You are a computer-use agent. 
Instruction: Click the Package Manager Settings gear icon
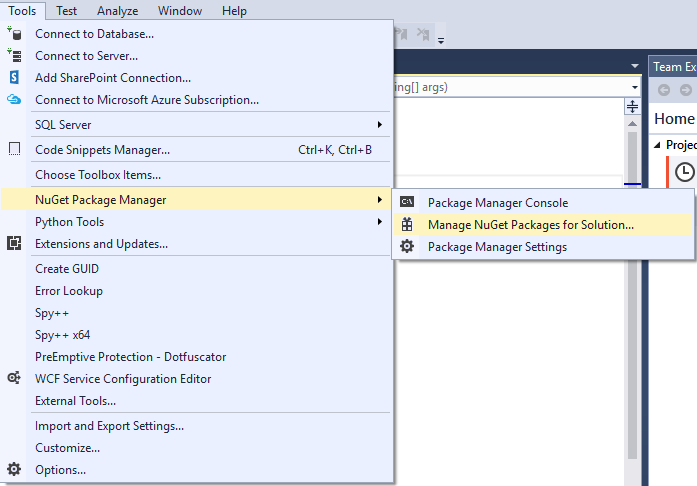pos(407,246)
